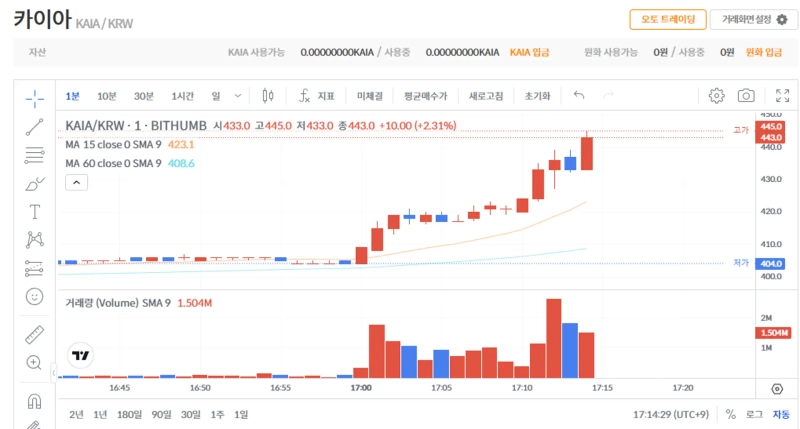The width and height of the screenshot is (800, 429).
Task: Select the 1년 date range
Action: coord(100,414)
